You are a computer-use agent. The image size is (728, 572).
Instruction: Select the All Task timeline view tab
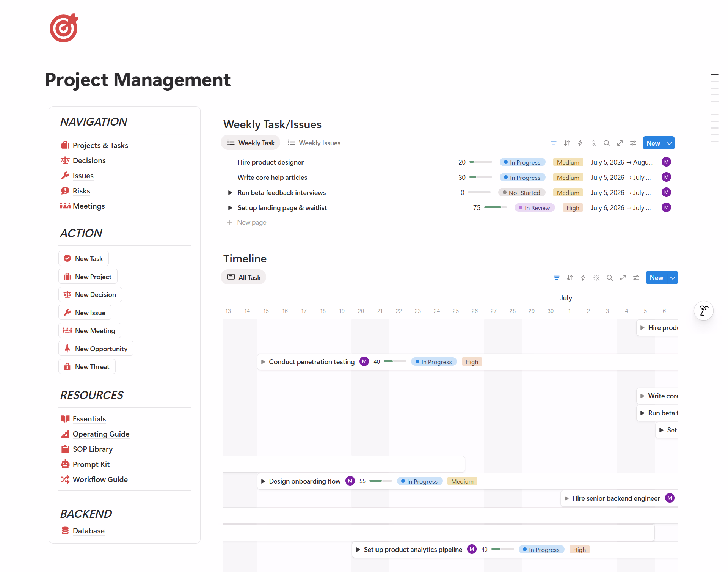[x=243, y=277]
